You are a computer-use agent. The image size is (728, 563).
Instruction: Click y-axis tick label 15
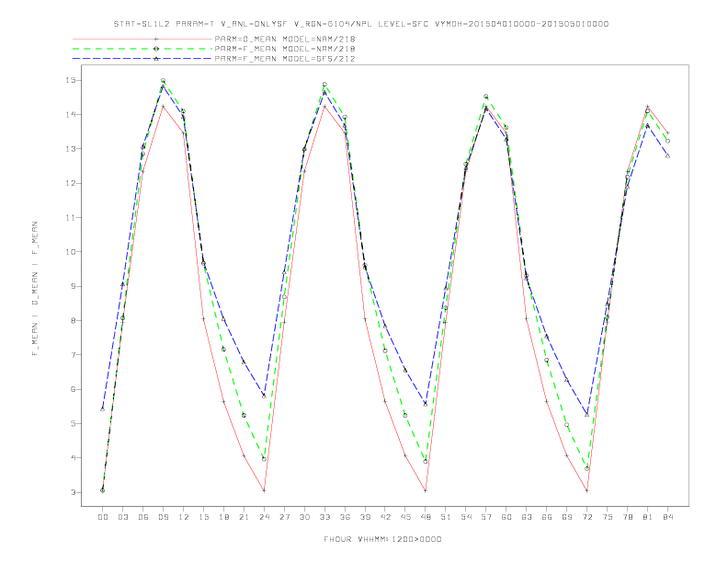pos(71,80)
